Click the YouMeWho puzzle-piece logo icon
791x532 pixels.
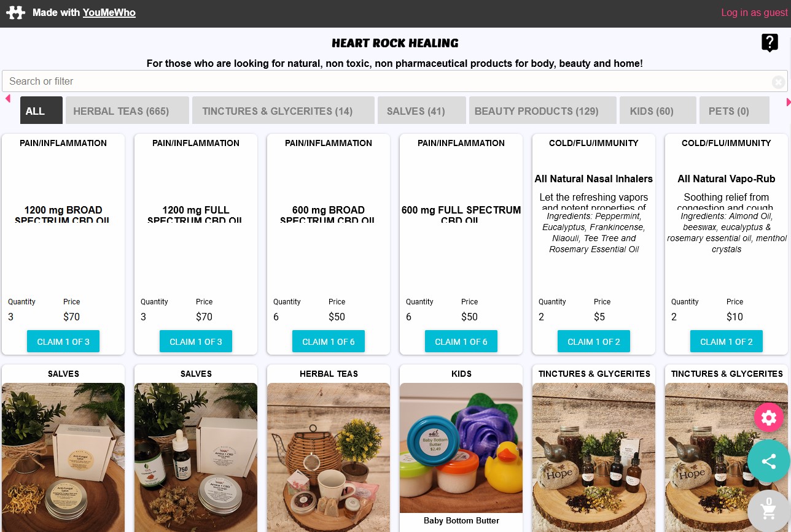[x=15, y=13]
